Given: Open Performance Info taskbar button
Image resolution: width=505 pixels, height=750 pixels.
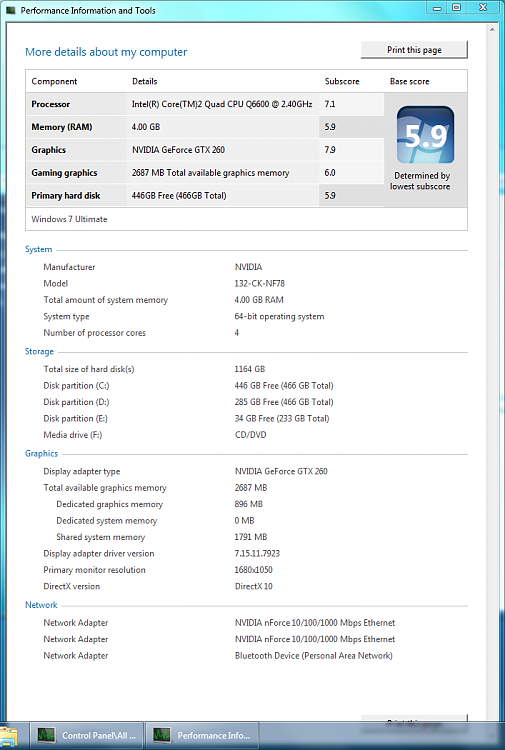Looking at the screenshot, I should point(202,735).
